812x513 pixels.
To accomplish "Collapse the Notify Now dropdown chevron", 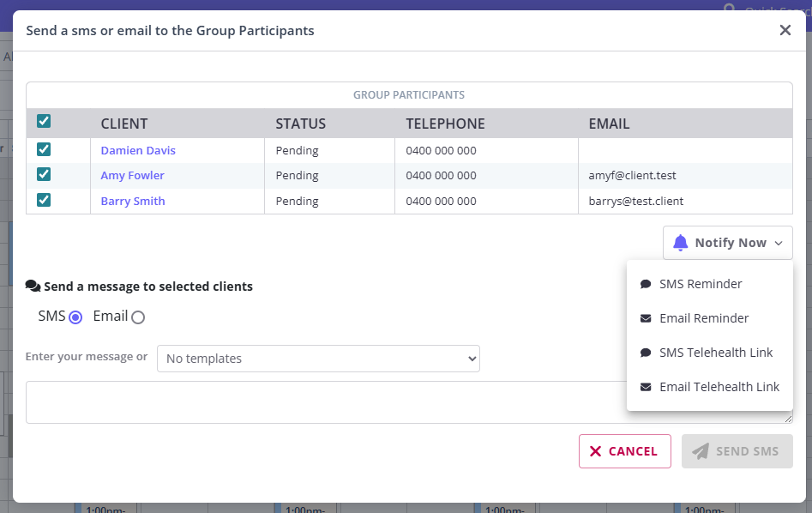I will tap(779, 244).
